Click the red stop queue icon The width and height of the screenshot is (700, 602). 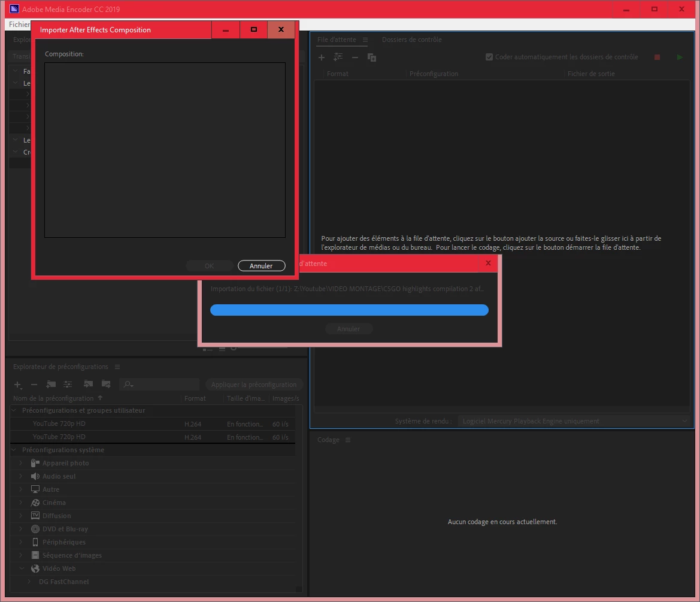(657, 57)
